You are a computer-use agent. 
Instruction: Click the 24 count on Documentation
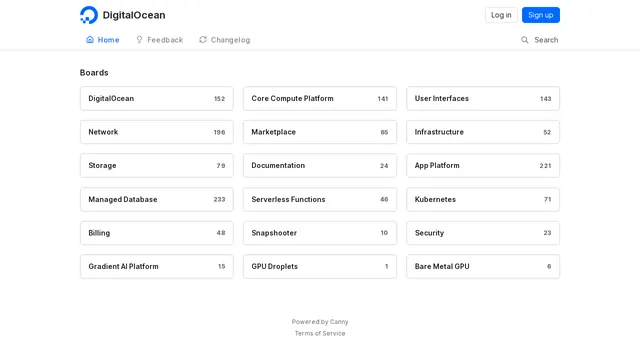coord(384,166)
